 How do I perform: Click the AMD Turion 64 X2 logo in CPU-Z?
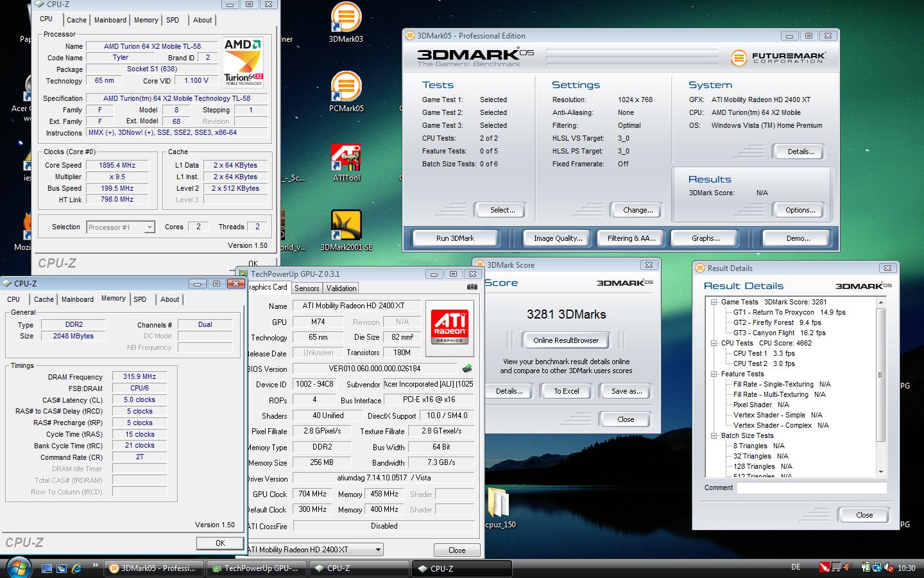tap(243, 62)
